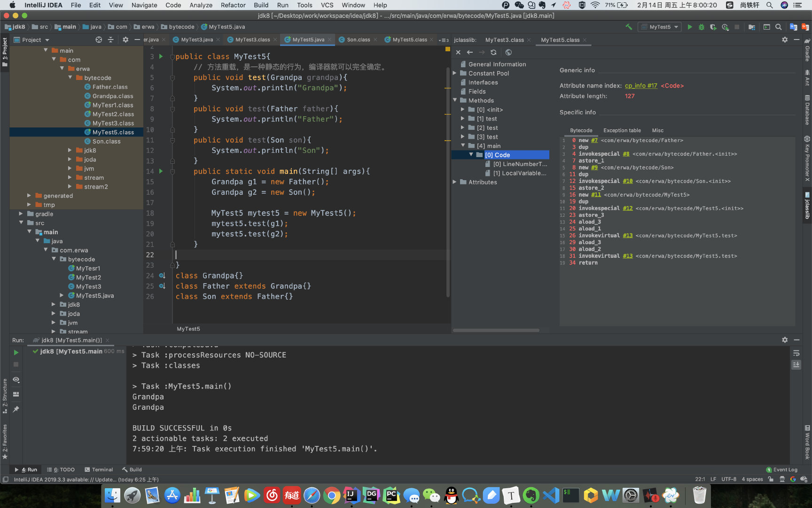Open the Analyze menu
Screen dimensions: 812x508
pyautogui.click(x=201, y=5)
